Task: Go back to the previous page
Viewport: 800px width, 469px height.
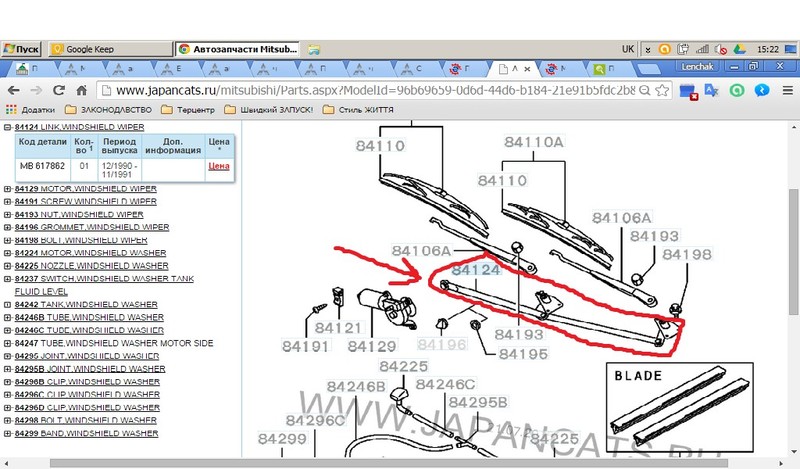Action: (x=14, y=90)
